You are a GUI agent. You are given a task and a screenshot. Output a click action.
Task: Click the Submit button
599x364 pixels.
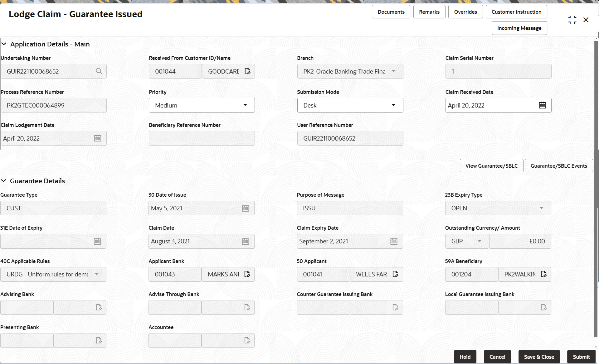tap(581, 357)
